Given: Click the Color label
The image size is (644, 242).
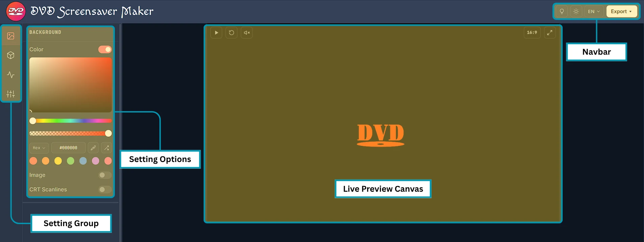Looking at the screenshot, I should tap(36, 50).
